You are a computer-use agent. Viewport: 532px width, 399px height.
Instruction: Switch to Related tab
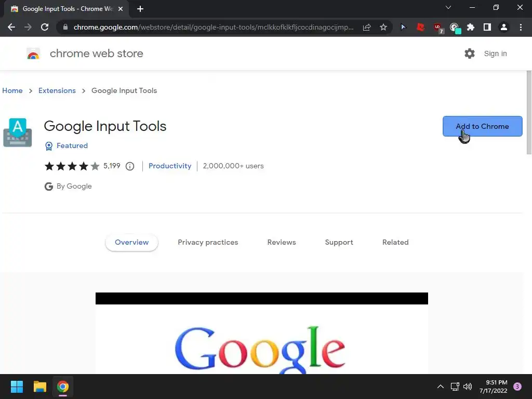[x=395, y=242]
